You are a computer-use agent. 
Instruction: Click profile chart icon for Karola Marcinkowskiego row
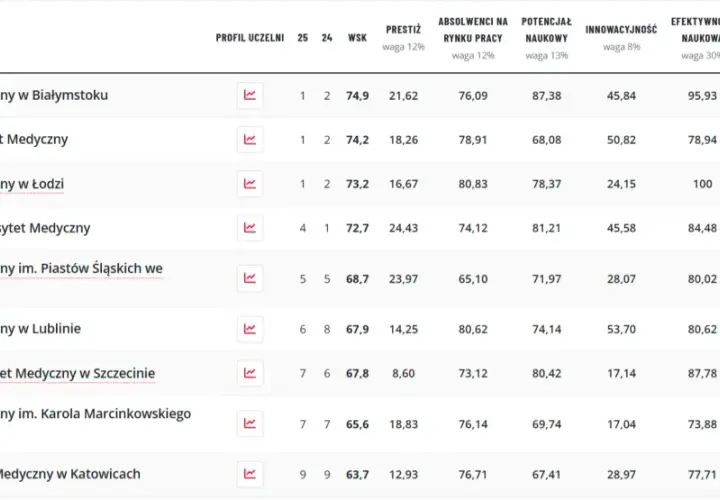coord(250,423)
